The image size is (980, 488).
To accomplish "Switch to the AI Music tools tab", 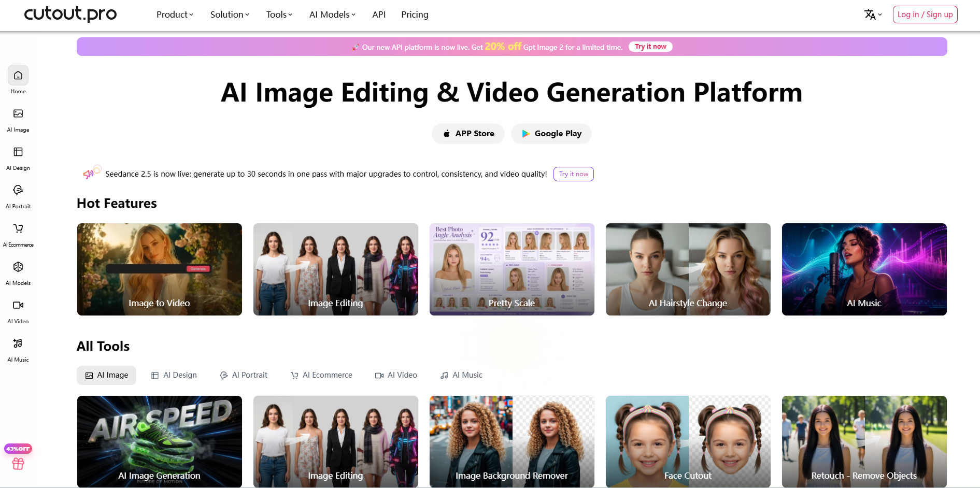I will pos(461,375).
